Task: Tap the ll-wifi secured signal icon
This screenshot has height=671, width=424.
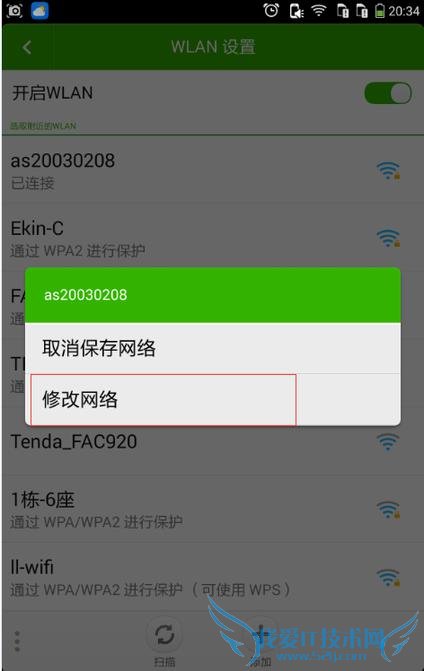Action: pos(388,577)
